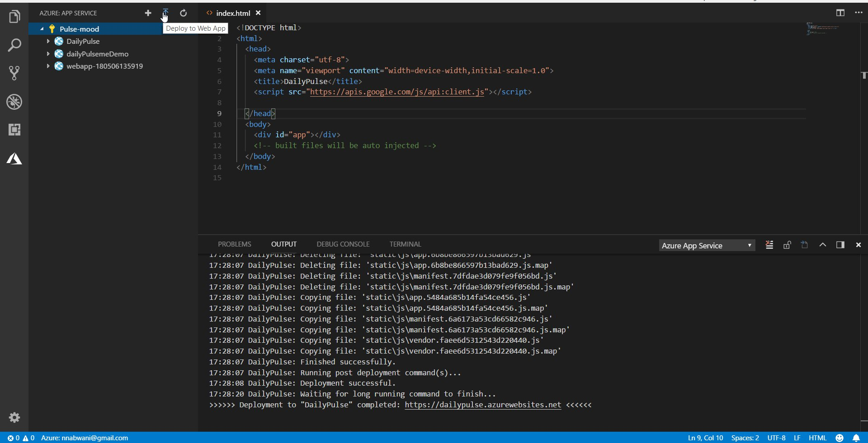Move the panel to the right
868x443 pixels.
coord(840,245)
